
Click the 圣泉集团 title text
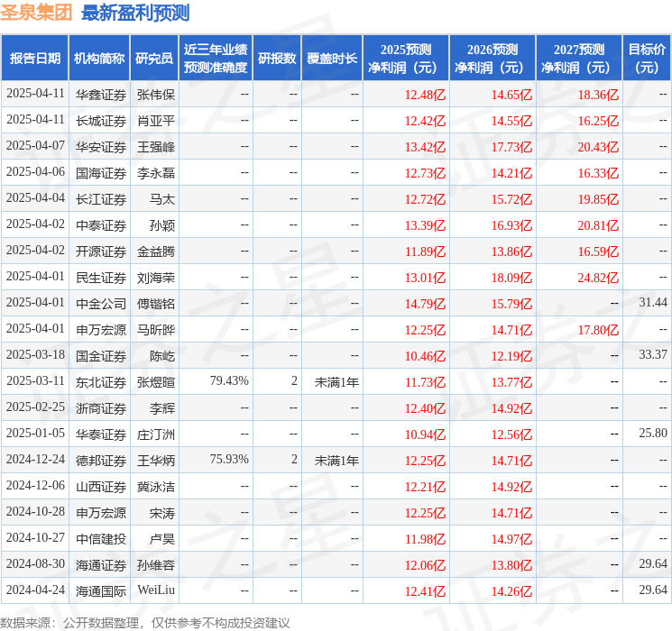click(x=36, y=12)
